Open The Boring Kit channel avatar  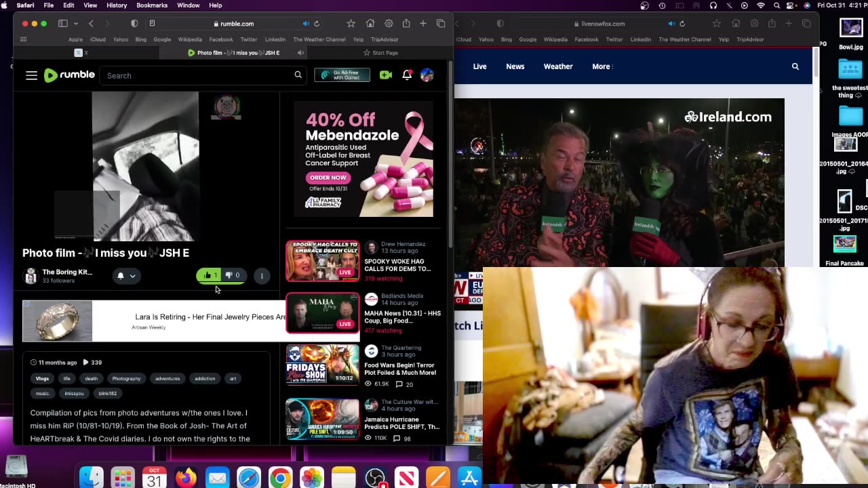(x=31, y=276)
